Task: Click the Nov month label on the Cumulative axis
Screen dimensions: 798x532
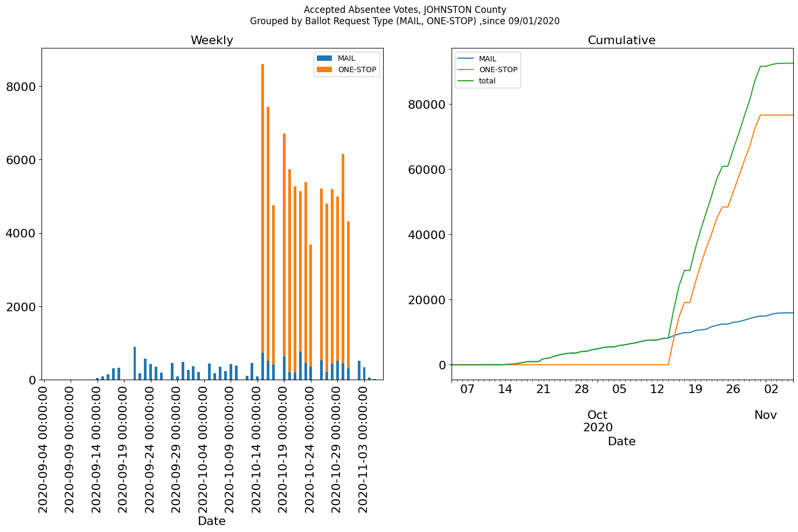Action: coord(766,415)
